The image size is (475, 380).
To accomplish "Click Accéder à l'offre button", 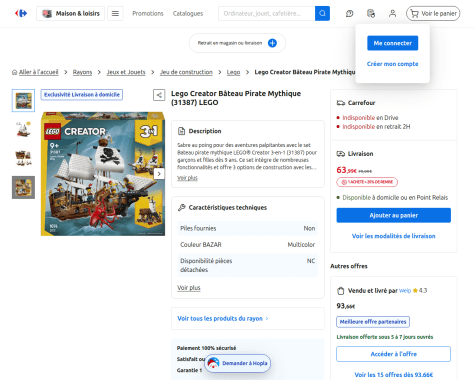I will tap(394, 354).
